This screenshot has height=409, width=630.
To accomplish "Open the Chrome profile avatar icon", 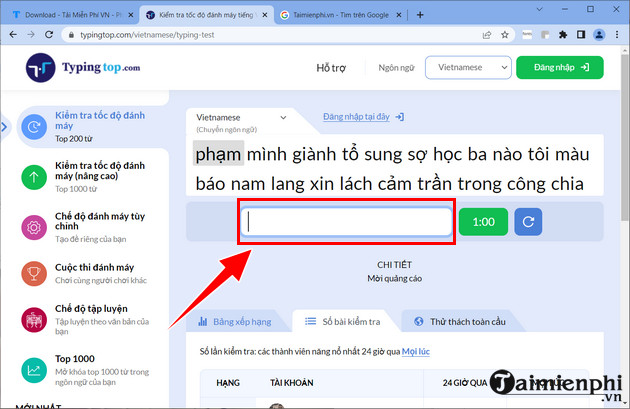I will (599, 35).
